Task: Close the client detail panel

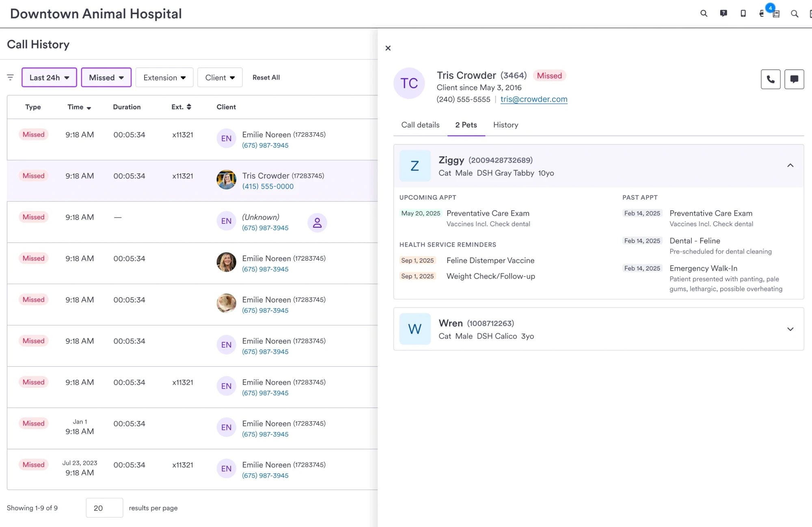Action: (388, 48)
